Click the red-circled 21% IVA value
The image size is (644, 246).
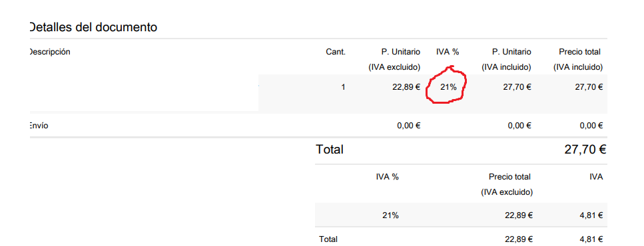(x=448, y=87)
